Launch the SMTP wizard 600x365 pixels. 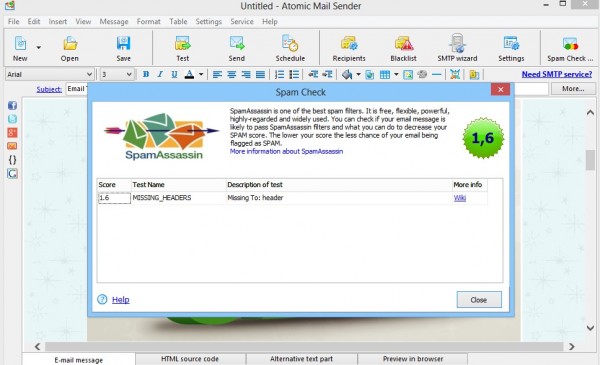pyautogui.click(x=457, y=49)
